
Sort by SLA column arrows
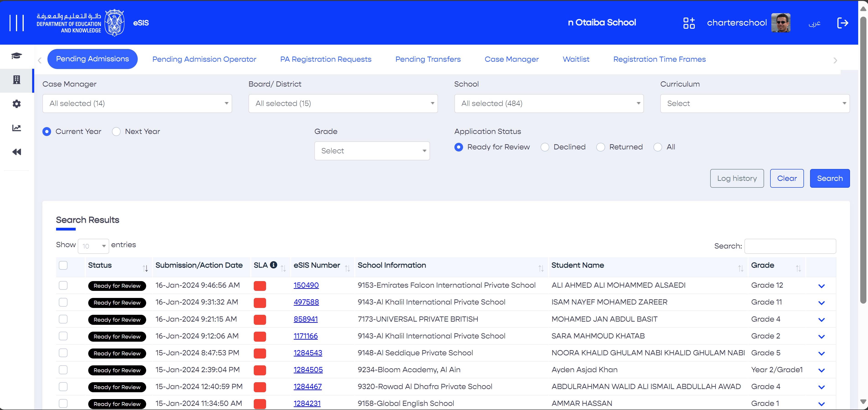pyautogui.click(x=283, y=268)
